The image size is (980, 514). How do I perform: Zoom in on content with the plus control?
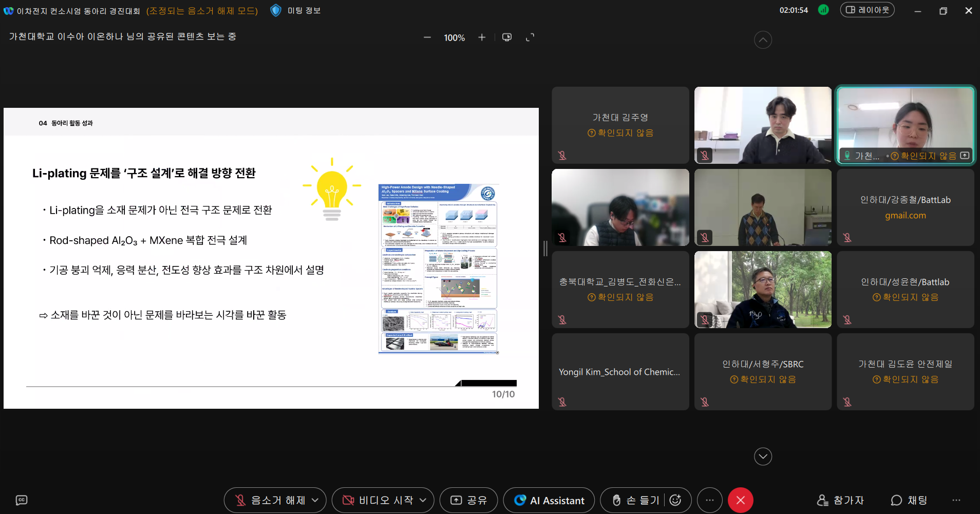481,37
